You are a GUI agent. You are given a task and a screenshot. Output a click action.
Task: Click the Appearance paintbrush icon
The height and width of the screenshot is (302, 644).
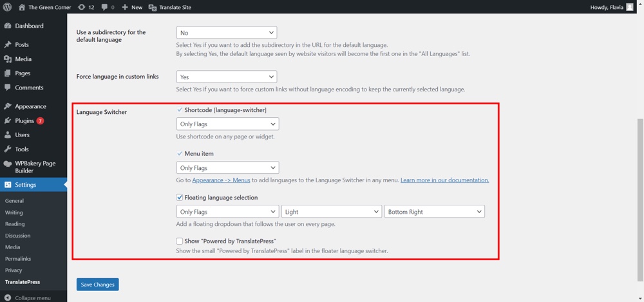click(x=7, y=106)
